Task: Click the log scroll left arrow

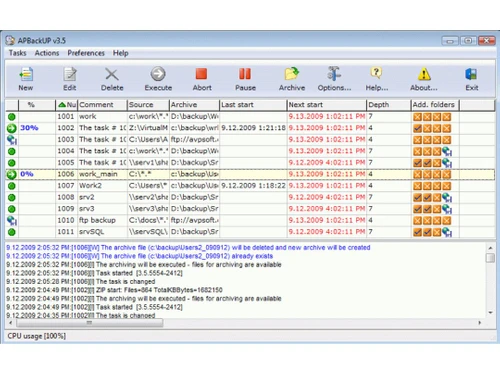Action: click(11, 323)
